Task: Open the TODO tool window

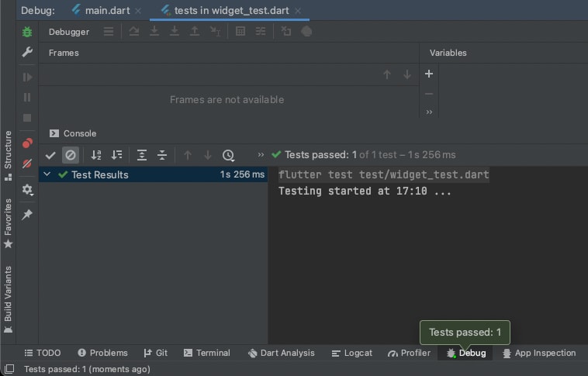Action: (x=43, y=354)
